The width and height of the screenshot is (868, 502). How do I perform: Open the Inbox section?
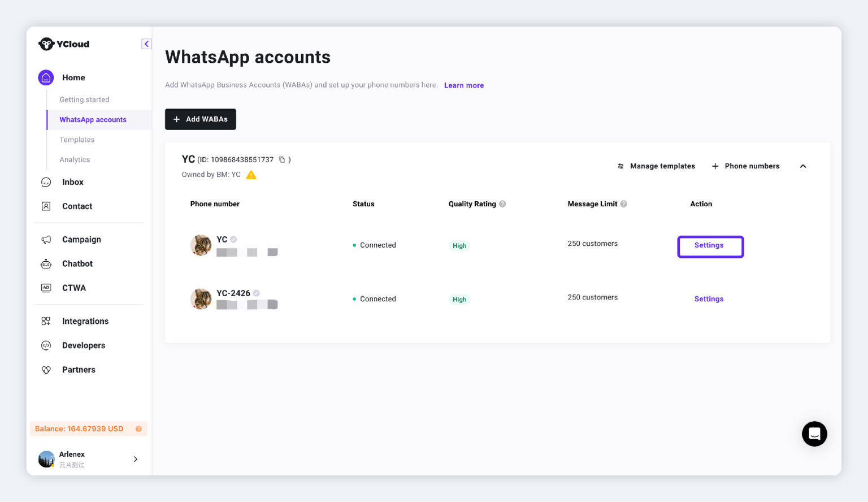coord(72,182)
